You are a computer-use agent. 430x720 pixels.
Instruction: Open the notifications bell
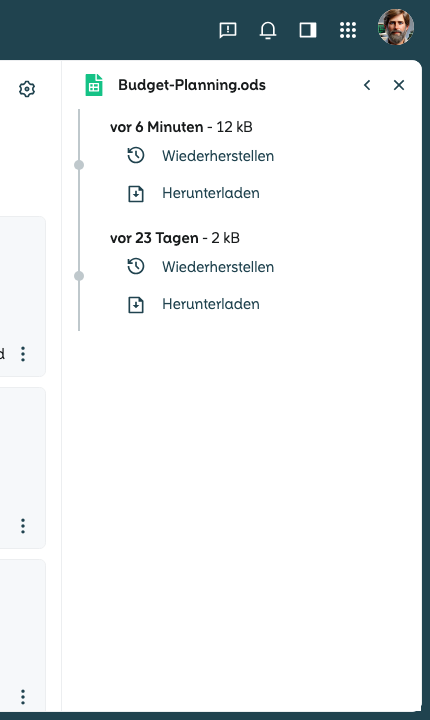[x=268, y=30]
